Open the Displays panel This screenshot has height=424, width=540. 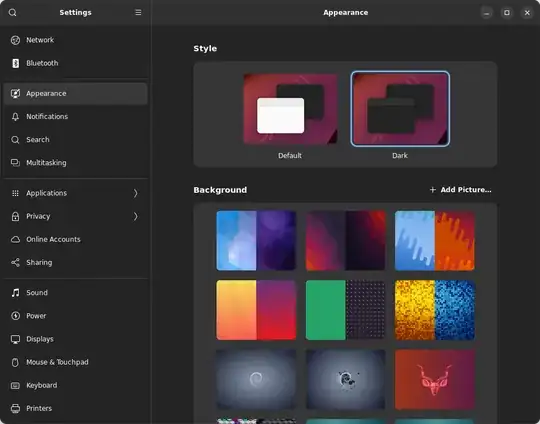tap(75, 339)
